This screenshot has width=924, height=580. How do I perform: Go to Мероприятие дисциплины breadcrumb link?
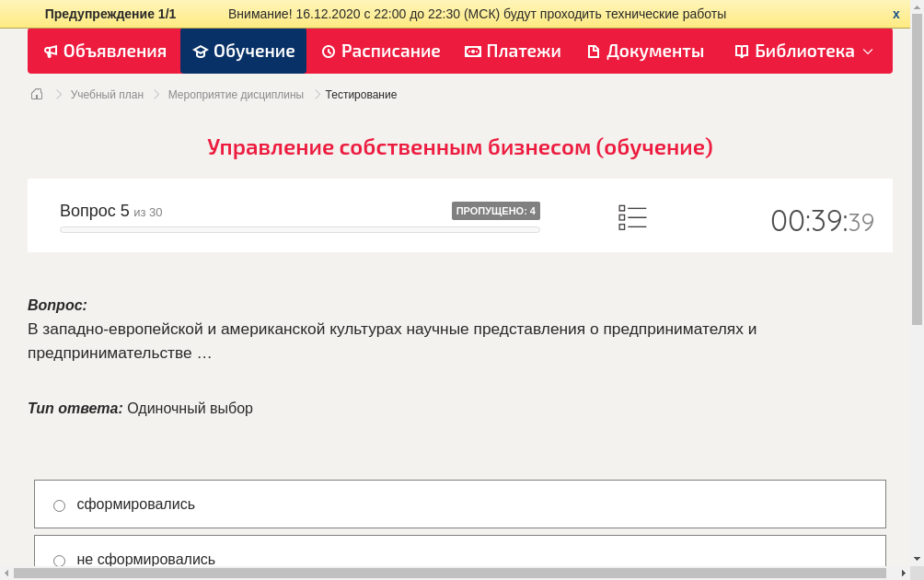coord(236,95)
